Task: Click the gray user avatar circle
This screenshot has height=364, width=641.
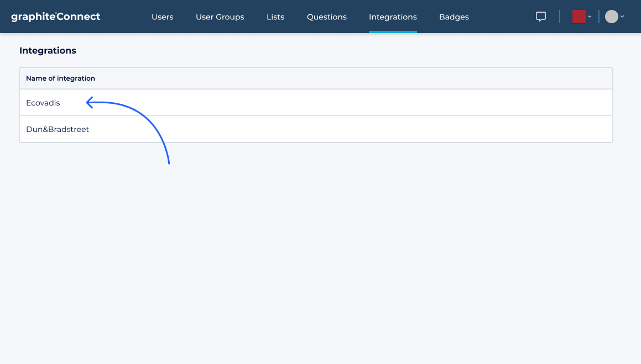Action: tap(611, 17)
